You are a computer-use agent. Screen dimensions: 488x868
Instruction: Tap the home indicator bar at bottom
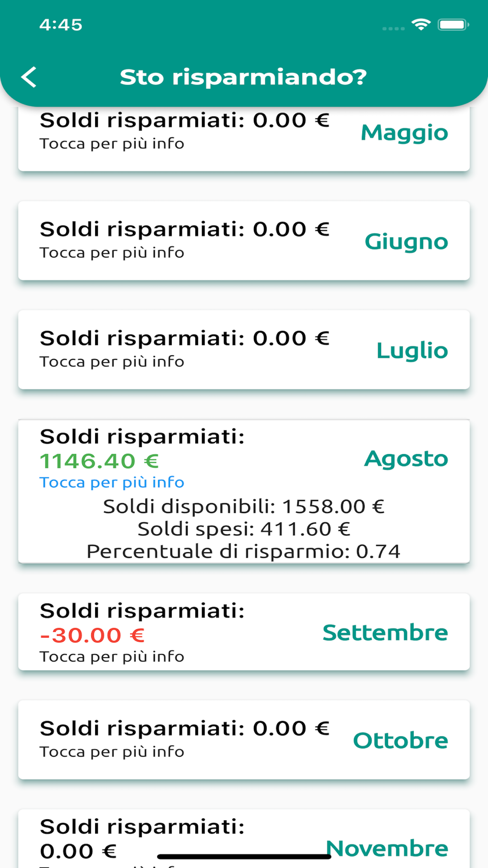pyautogui.click(x=244, y=856)
